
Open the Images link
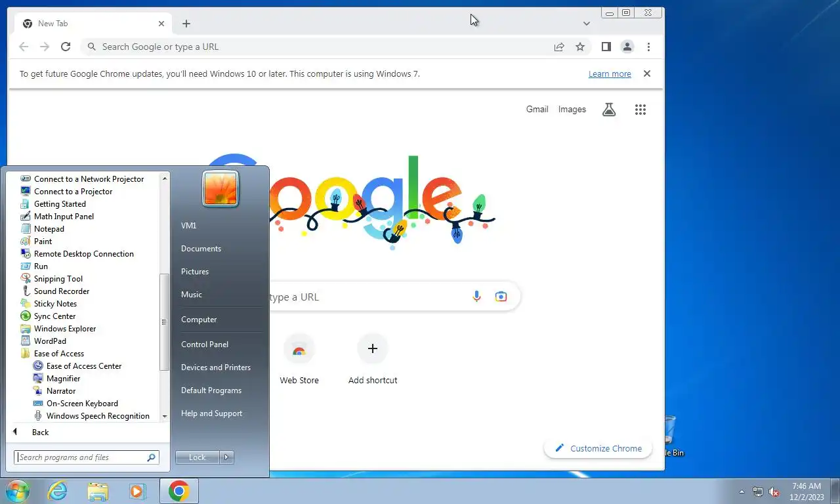572,110
